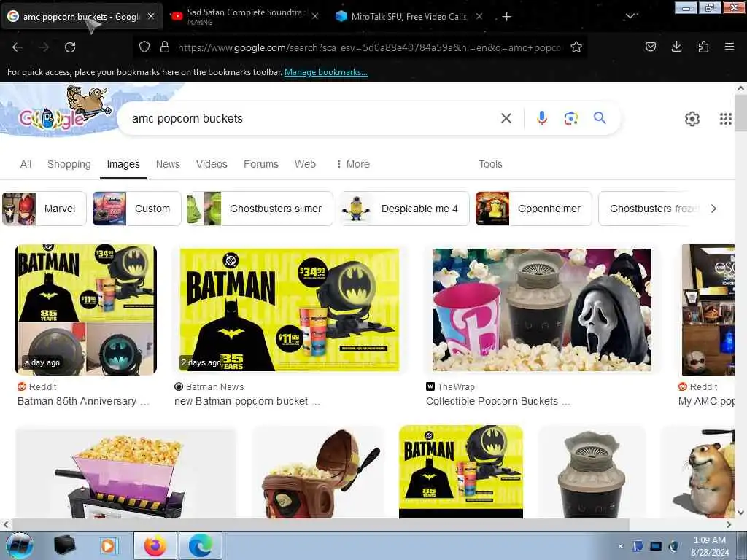Open the Ghostbusters trap popcorn bucket image
Viewport: 747px width, 560px height.
click(125, 474)
